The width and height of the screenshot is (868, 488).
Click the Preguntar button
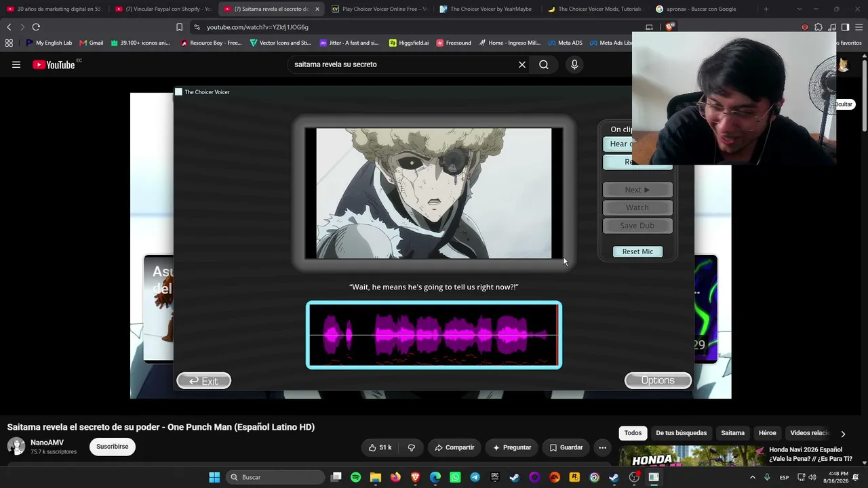click(512, 447)
